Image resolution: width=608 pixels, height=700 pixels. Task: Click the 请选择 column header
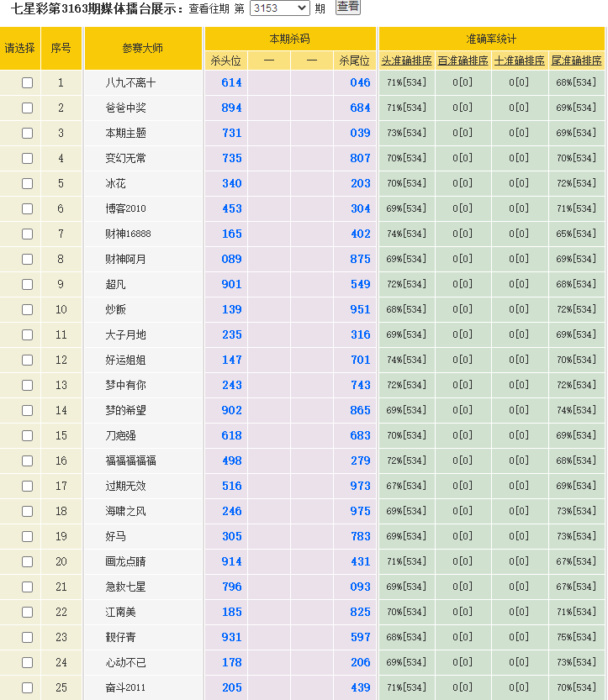[20, 49]
